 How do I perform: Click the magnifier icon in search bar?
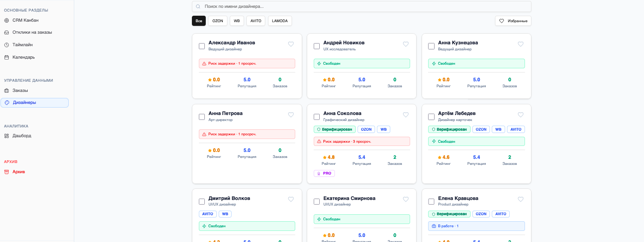click(198, 6)
